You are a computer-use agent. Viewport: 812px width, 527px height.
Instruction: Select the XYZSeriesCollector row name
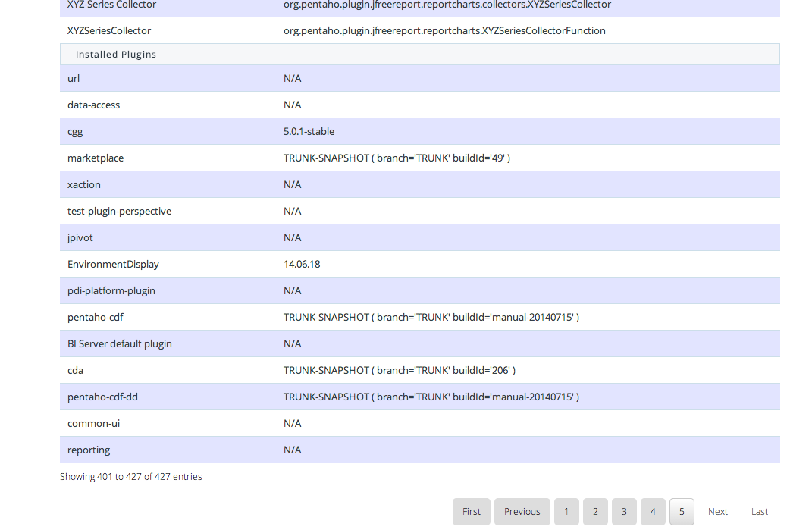(x=109, y=30)
